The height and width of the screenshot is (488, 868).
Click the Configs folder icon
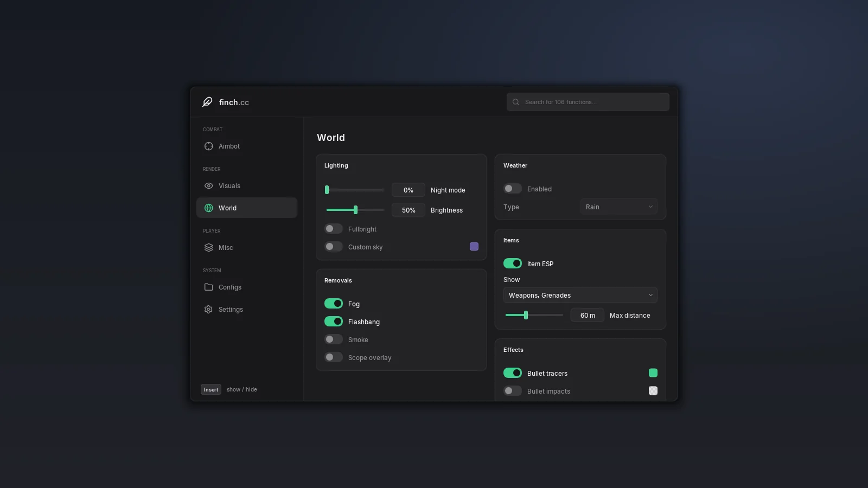208,287
